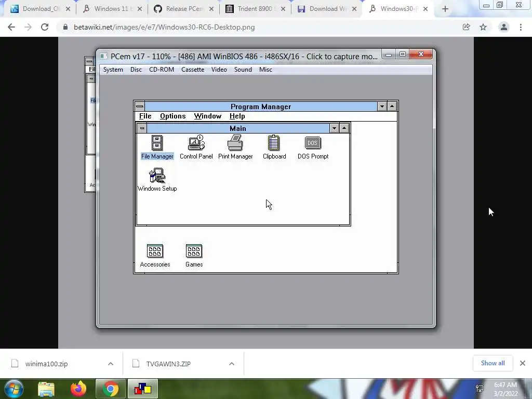The height and width of the screenshot is (399, 532).
Task: Click the network system tray icon
Action: pos(480,389)
